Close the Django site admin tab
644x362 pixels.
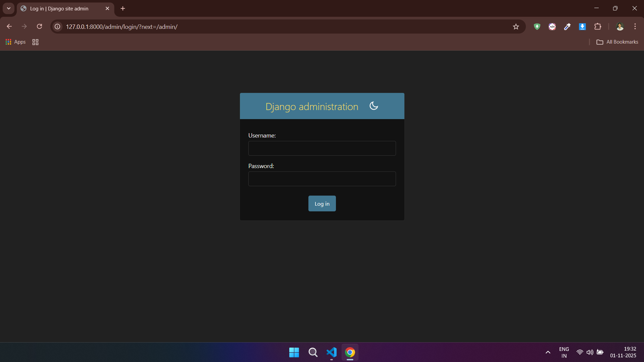pyautogui.click(x=107, y=8)
